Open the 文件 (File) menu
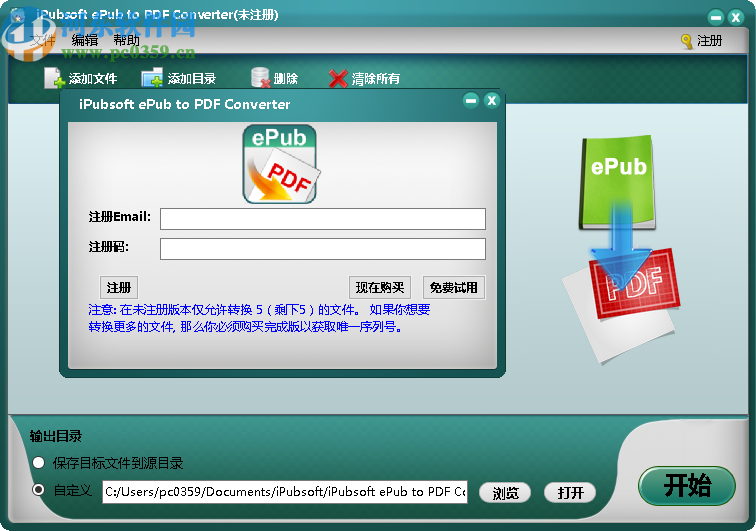The image size is (756, 531). click(x=42, y=41)
